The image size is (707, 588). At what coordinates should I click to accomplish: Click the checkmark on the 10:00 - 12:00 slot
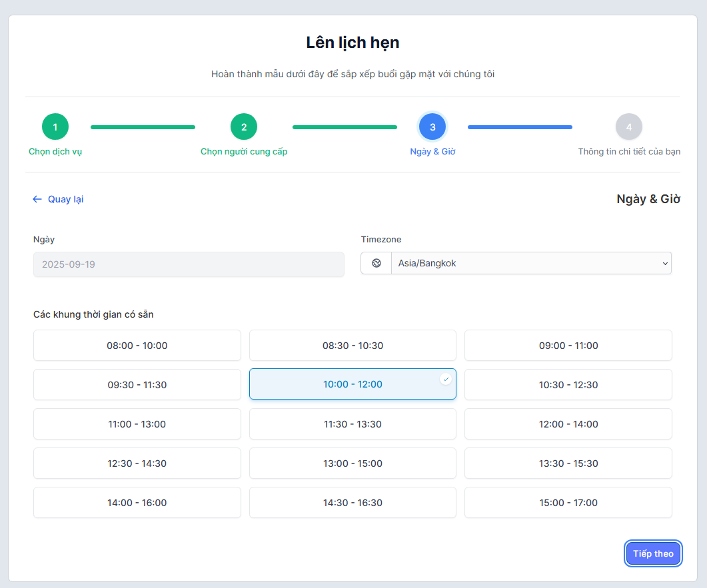(x=446, y=379)
